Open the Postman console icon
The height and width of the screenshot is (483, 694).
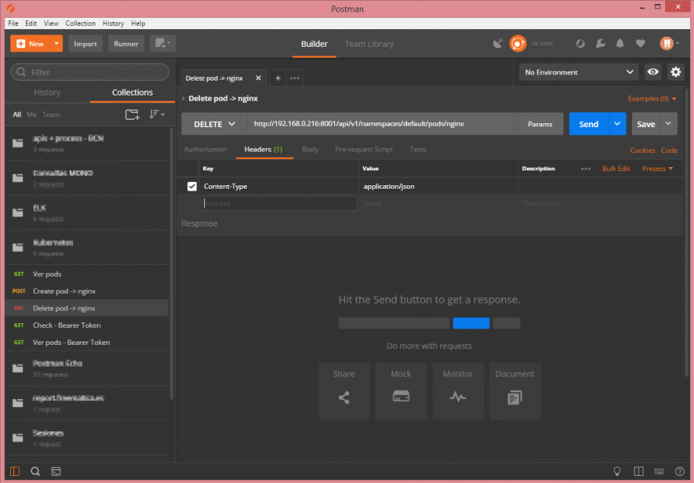point(56,471)
